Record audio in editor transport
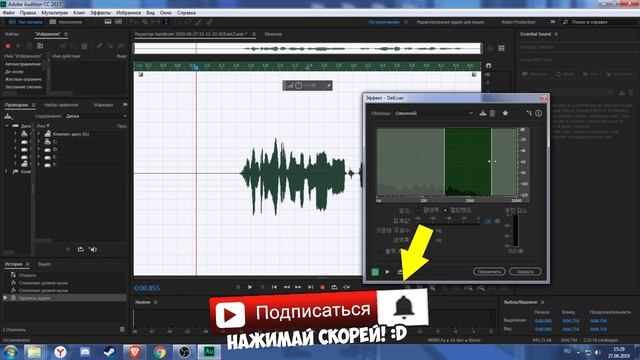Image resolution: width=640 pixels, height=360 pixels. pos(322,287)
